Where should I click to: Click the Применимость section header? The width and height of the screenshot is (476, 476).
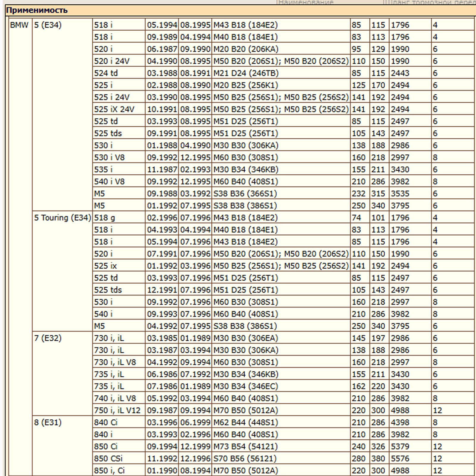37,10
